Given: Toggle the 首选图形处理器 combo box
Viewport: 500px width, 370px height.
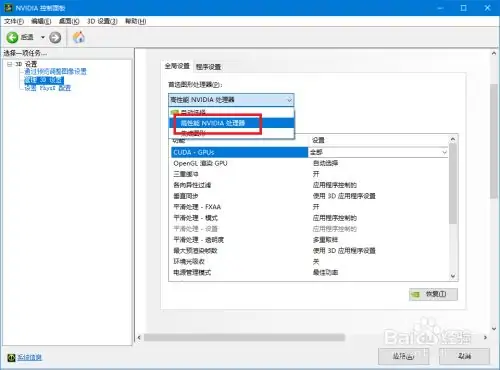Looking at the screenshot, I should (x=231, y=100).
